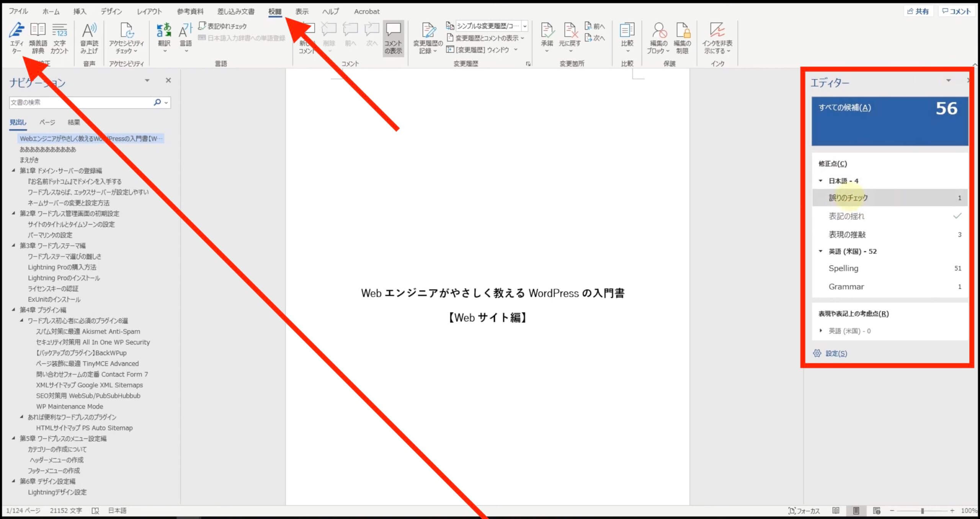Click the Hide Ink (インクを非表示にする) icon
Viewport: 980px width, 519px height.
pos(717,37)
